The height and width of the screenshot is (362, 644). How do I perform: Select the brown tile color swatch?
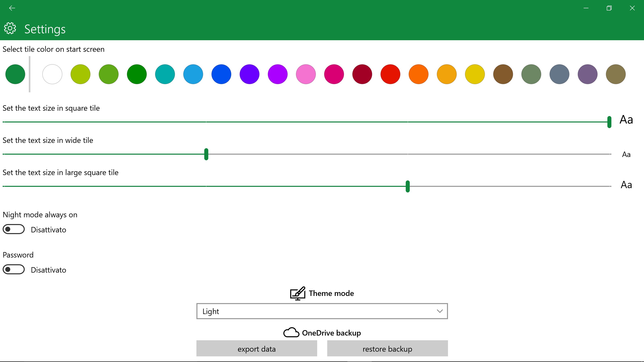pos(503,74)
